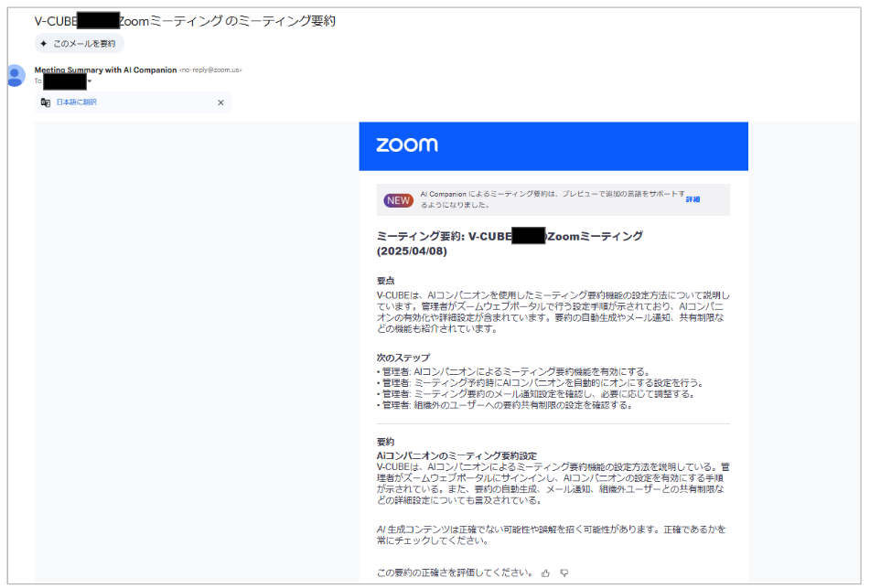
Task: Click the email subject line at top
Action: tap(185, 21)
